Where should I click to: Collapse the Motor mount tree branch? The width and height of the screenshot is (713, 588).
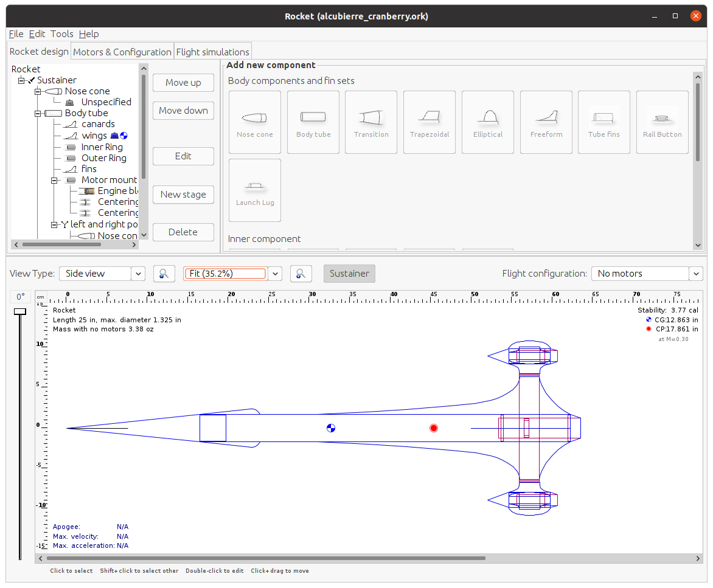pyautogui.click(x=54, y=179)
